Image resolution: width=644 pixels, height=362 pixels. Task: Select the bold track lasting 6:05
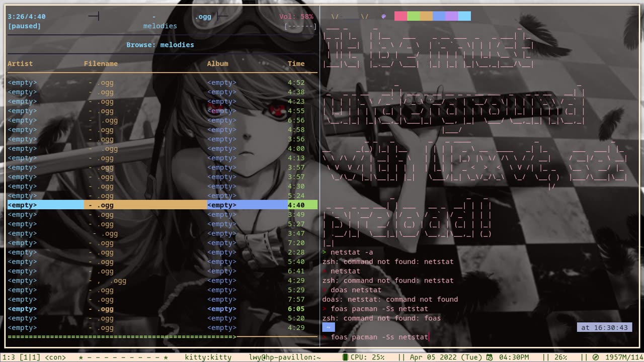[x=163, y=309]
